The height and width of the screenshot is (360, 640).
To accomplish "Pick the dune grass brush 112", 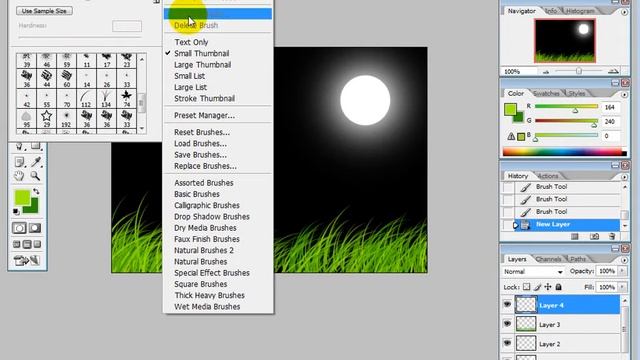I will [x=86, y=99].
